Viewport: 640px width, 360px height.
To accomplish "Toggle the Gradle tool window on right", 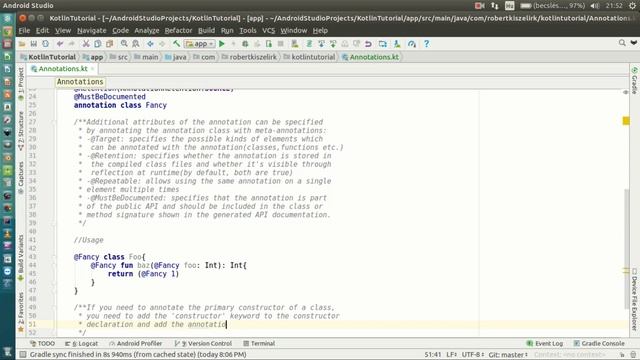I will 634,80.
